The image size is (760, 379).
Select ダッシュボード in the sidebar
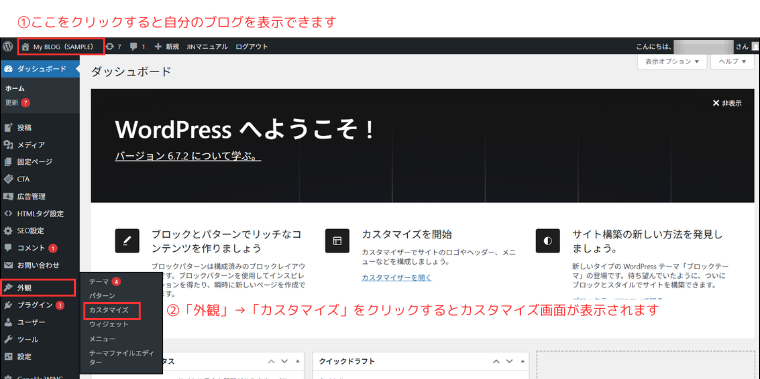40,69
